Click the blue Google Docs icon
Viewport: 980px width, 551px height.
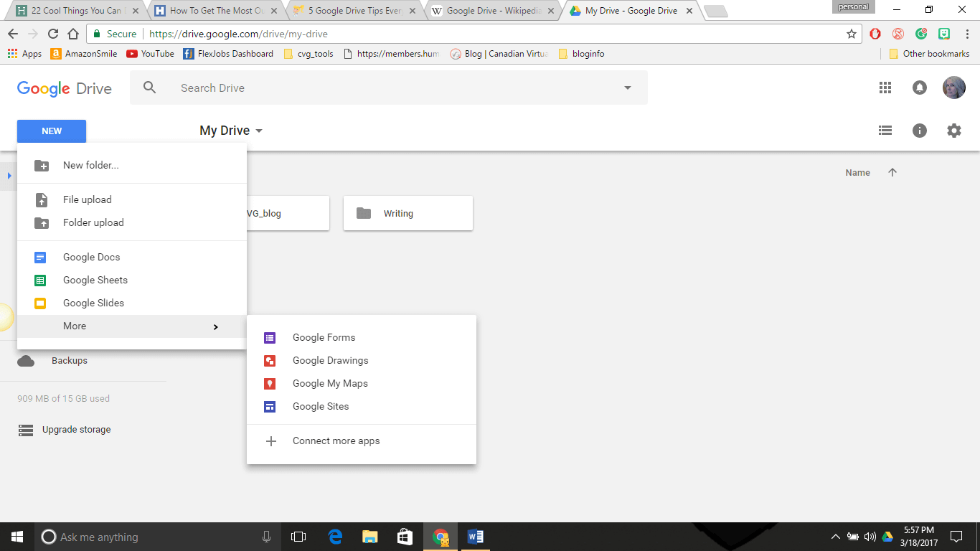(41, 257)
